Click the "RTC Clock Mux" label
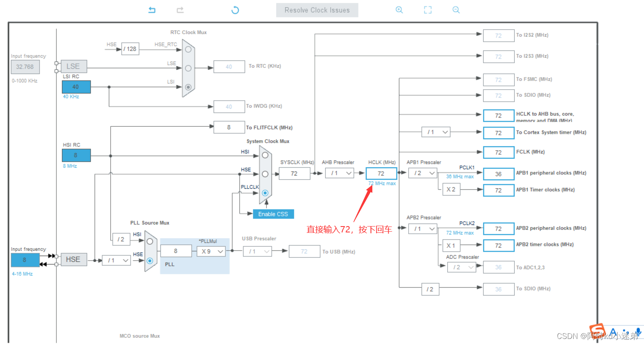The width and height of the screenshot is (644, 344). point(188,32)
